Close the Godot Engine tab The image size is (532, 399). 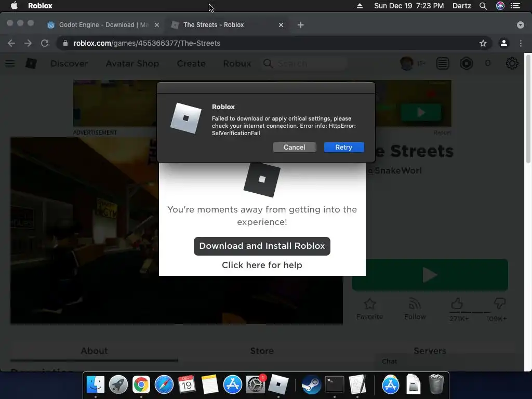[x=157, y=25]
